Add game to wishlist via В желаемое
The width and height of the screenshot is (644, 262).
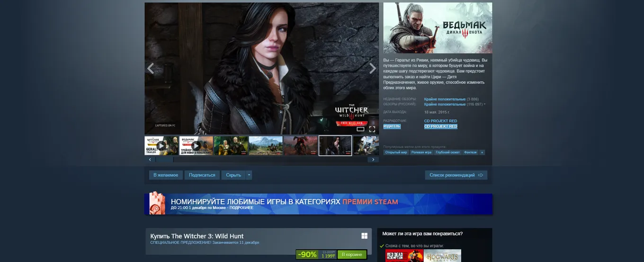click(x=166, y=175)
